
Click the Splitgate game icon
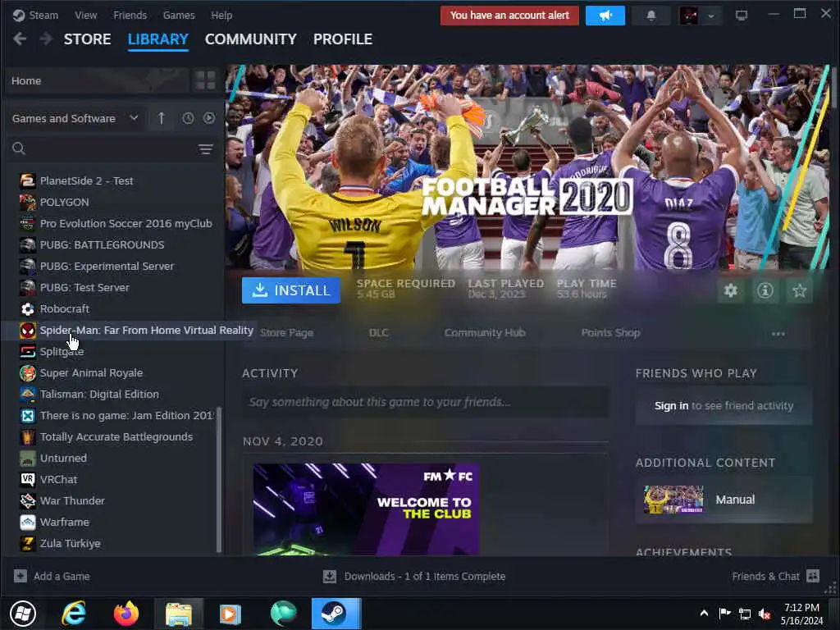[27, 351]
